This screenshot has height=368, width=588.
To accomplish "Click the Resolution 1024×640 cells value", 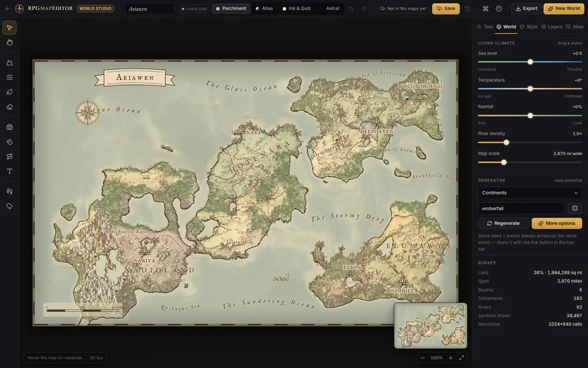I will 565,324.
